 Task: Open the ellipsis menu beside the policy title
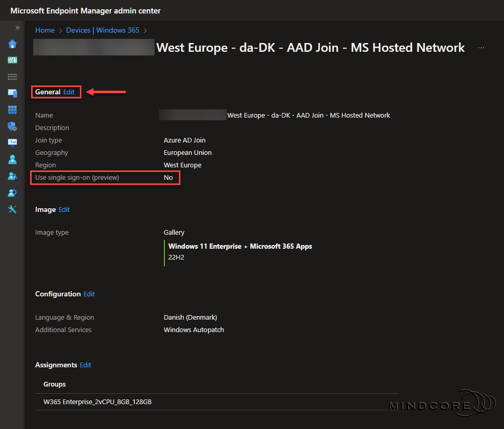(x=481, y=48)
